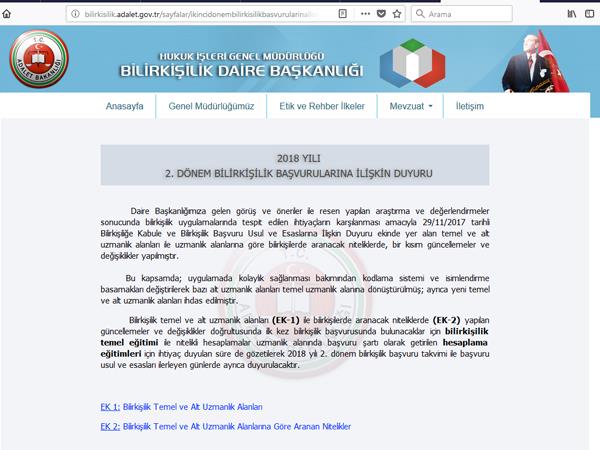Screen dimensions: 600x450
Task: Open the Library bookshelf icon
Action: (572, 14)
